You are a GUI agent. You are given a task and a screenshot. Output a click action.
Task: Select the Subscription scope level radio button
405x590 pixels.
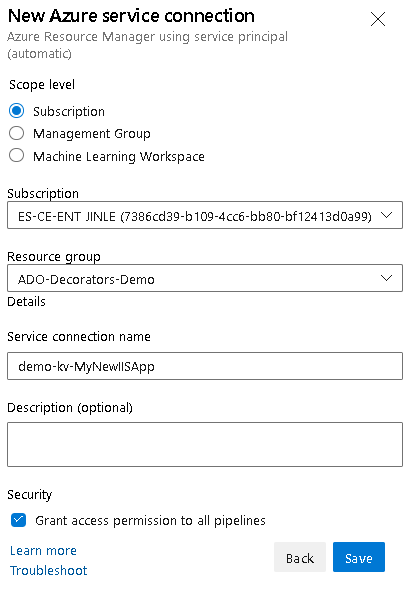[x=17, y=111]
